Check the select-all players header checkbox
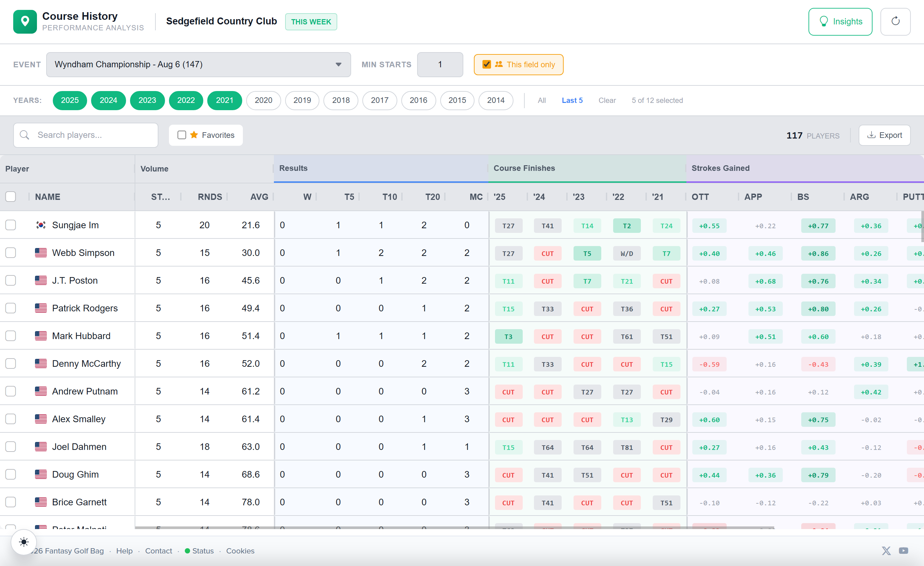The image size is (924, 566). tap(11, 197)
